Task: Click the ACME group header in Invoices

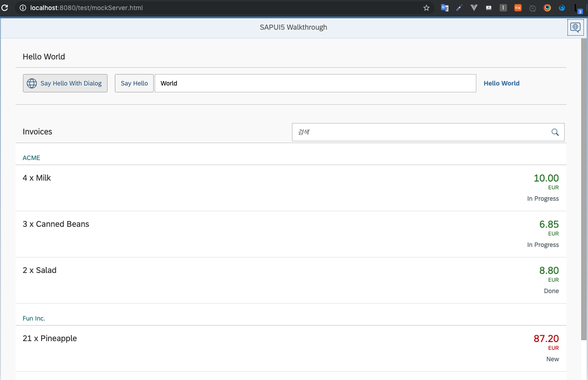Action: (x=31, y=158)
